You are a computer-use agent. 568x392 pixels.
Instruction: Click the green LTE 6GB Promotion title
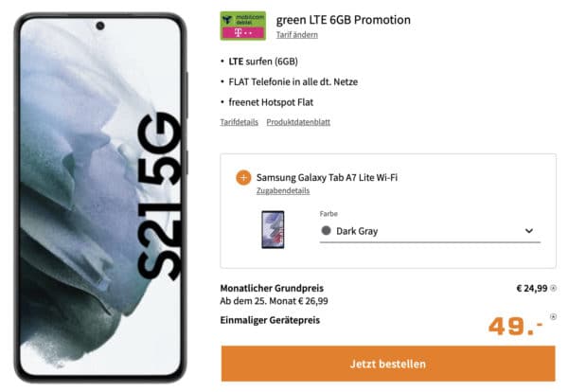coord(344,20)
